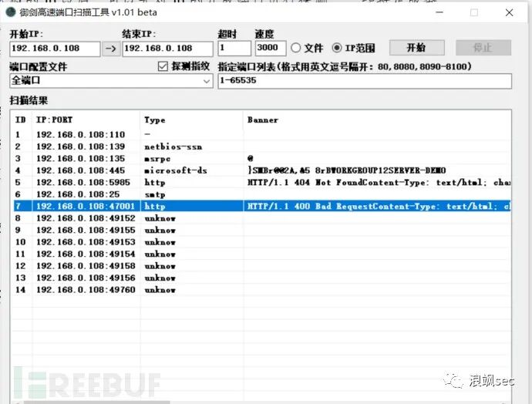The image size is (532, 404).
Task: Click the ID column header
Action: (20, 120)
